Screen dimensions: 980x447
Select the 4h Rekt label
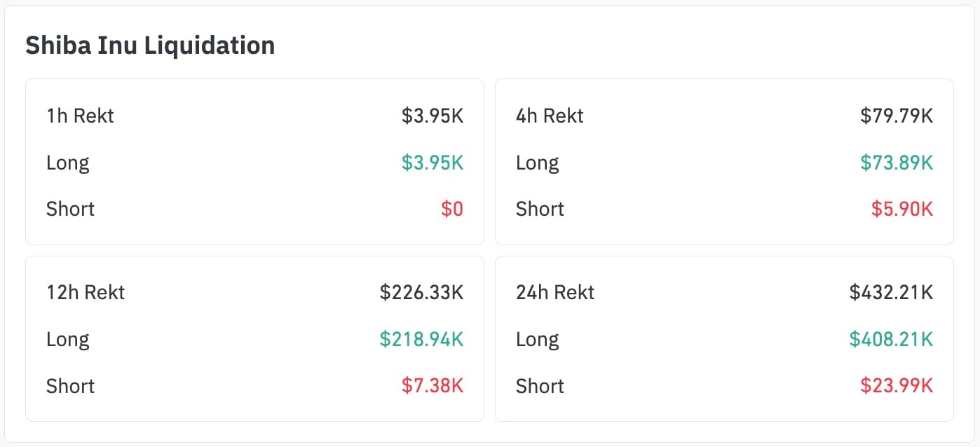click(550, 116)
